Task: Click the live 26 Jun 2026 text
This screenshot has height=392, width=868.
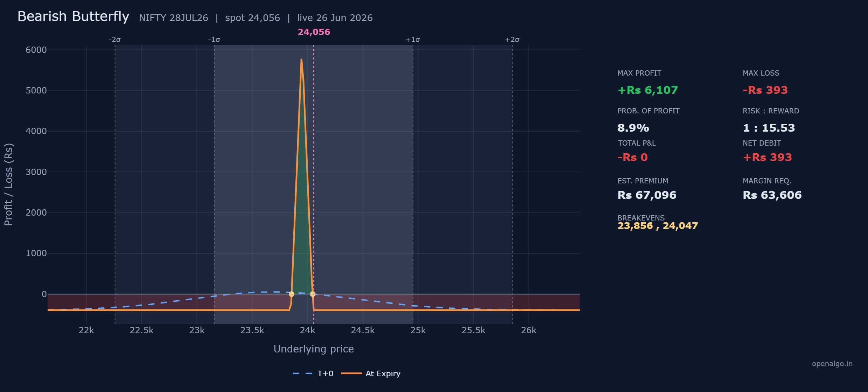Action: pos(335,18)
